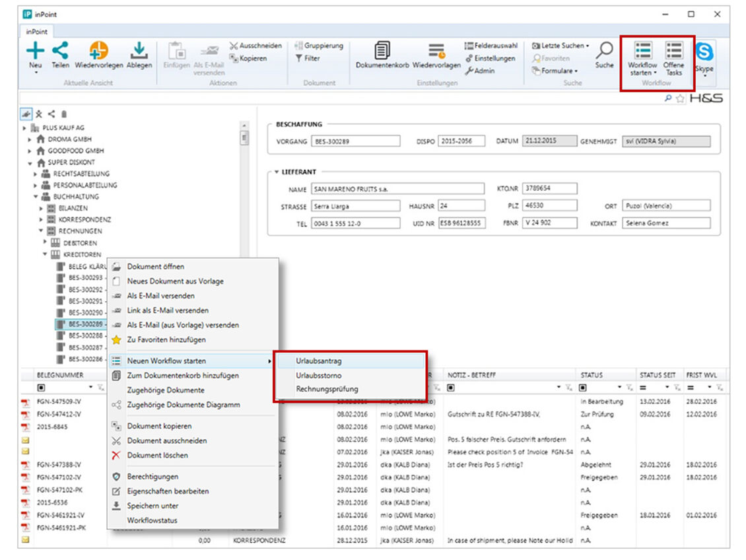
Task: Switch to the inPoint ribbon tab
Action: [36, 32]
